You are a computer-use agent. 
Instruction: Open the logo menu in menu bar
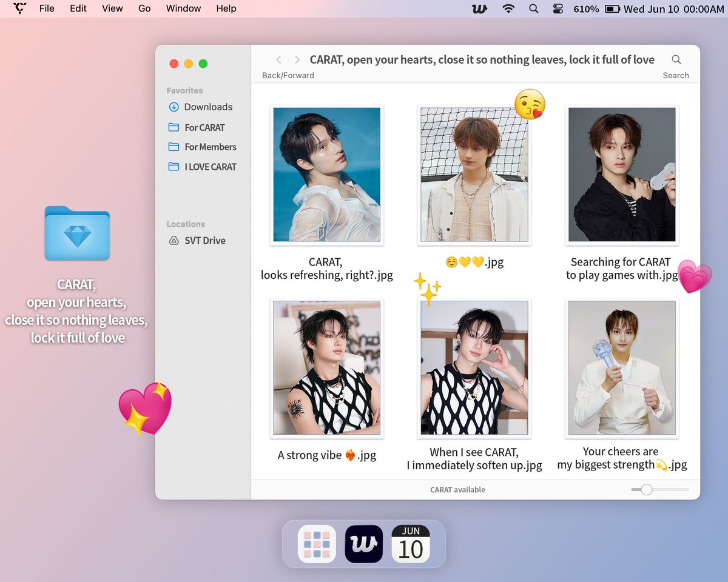coord(19,8)
